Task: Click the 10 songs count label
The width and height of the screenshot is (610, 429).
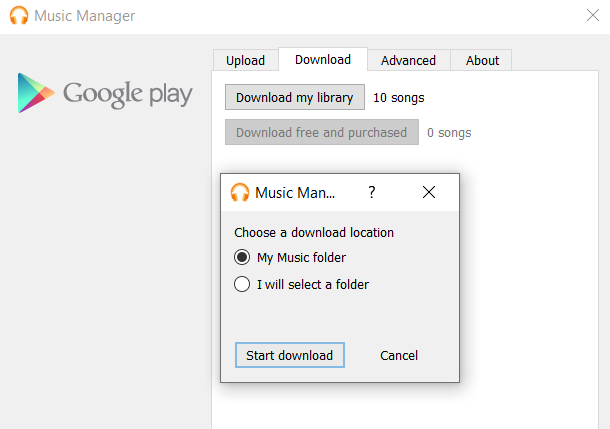Action: pos(399,98)
